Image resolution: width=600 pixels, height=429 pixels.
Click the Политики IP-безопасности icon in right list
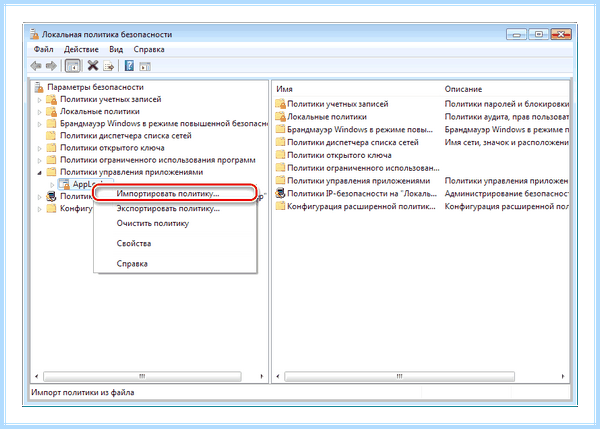(x=280, y=193)
